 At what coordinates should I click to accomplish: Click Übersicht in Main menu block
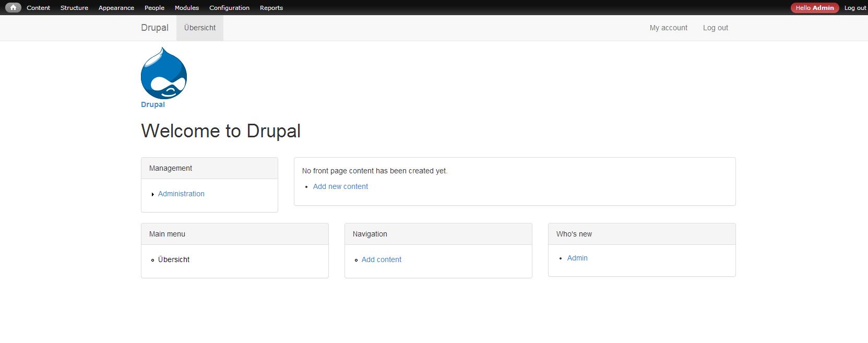(174, 259)
